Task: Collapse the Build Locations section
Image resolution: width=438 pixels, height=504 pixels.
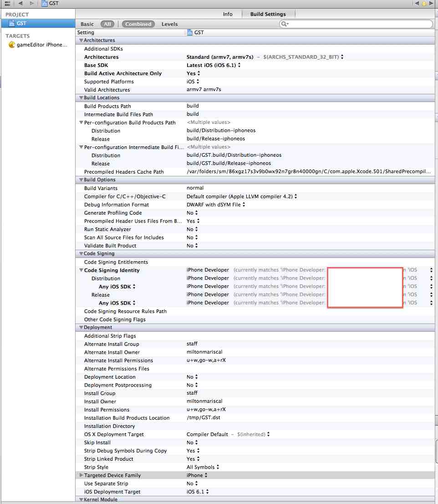Action: point(81,98)
